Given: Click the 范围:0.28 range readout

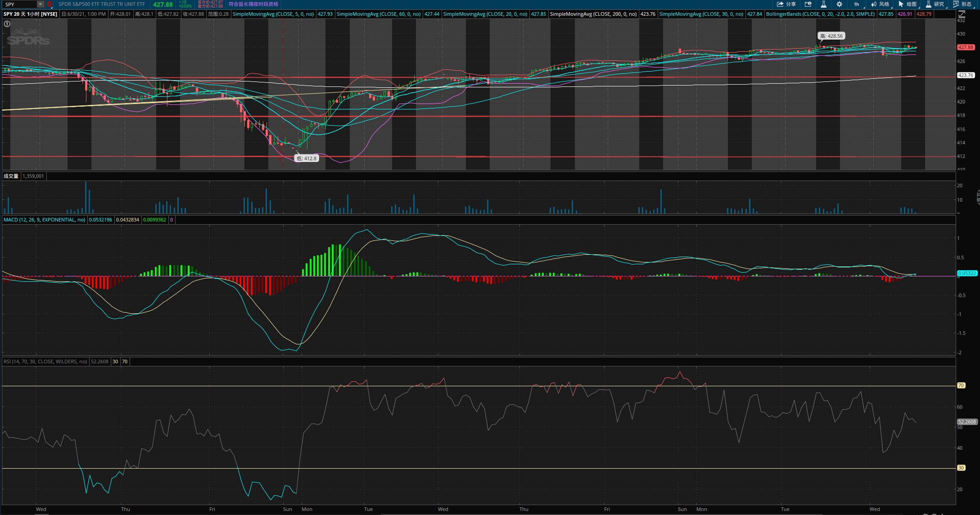Looking at the screenshot, I should [218, 14].
